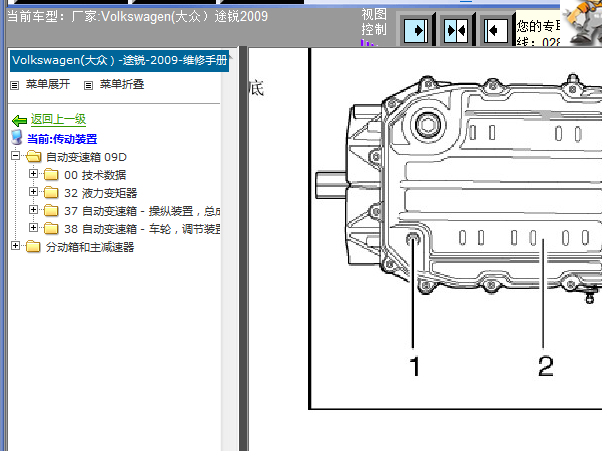Viewport: 602px width, 451px height.
Task: Click the mechanic cartoon figure icon
Action: click(584, 22)
